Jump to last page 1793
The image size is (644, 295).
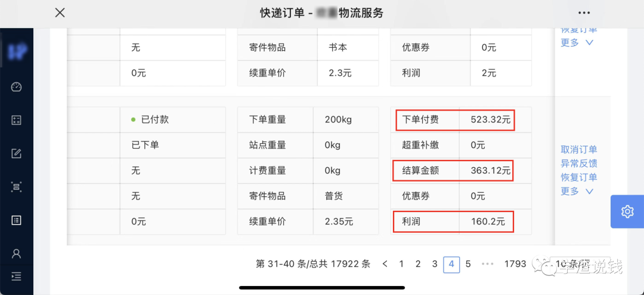coord(515,264)
